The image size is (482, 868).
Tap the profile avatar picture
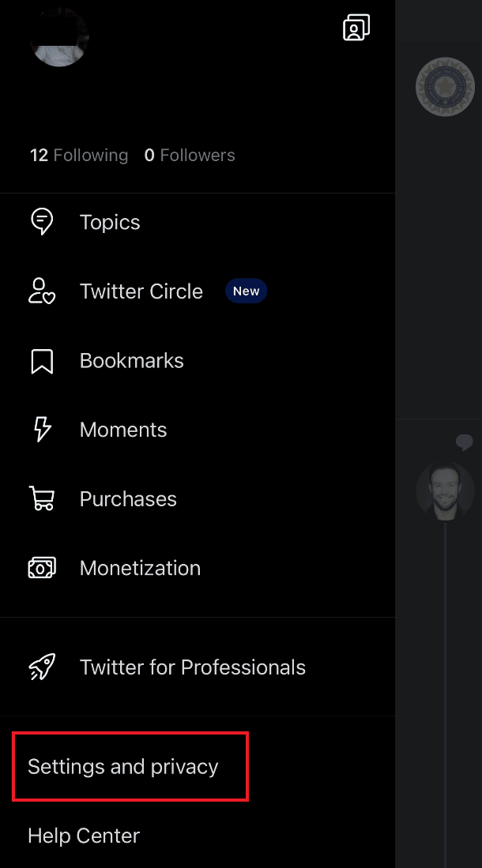tap(59, 38)
